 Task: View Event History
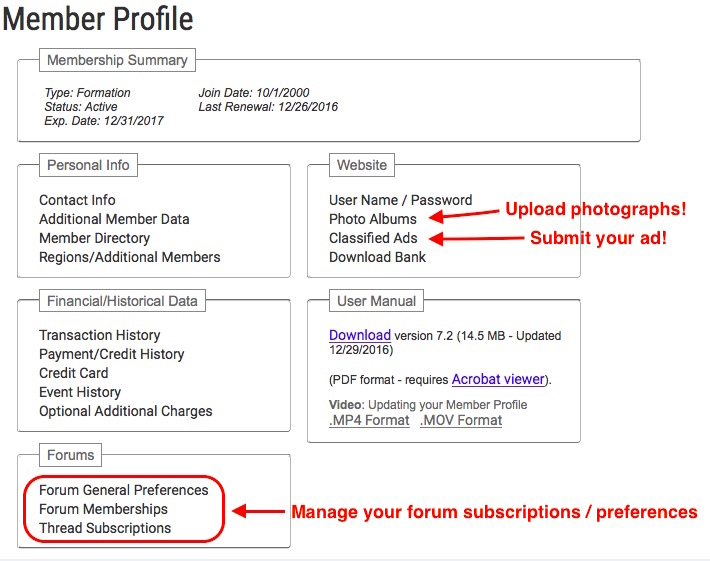(80, 392)
